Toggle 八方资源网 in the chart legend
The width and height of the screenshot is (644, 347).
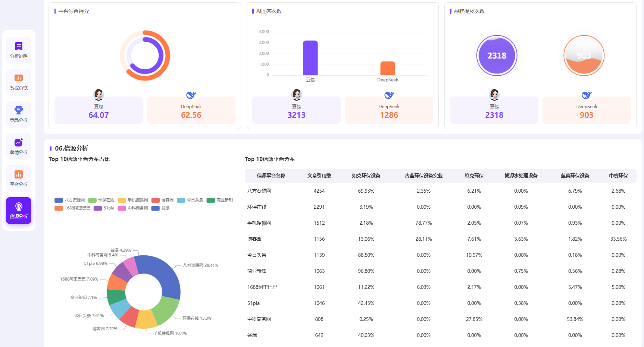70,200
